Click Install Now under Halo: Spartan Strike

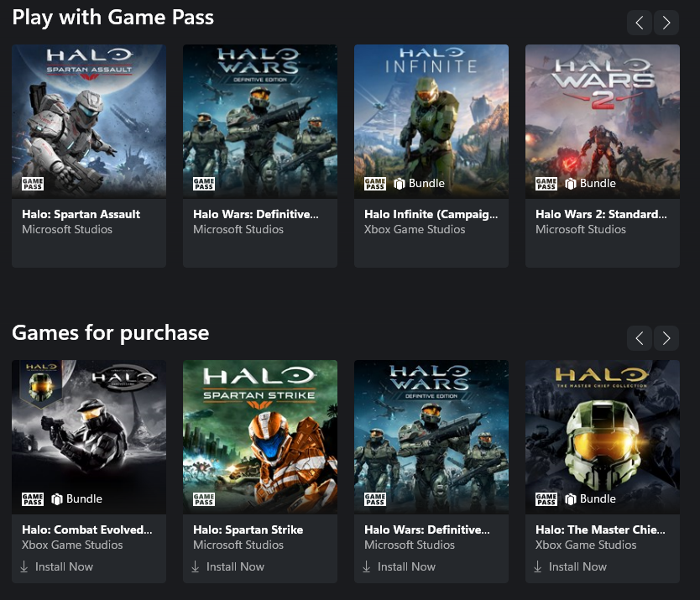235,566
